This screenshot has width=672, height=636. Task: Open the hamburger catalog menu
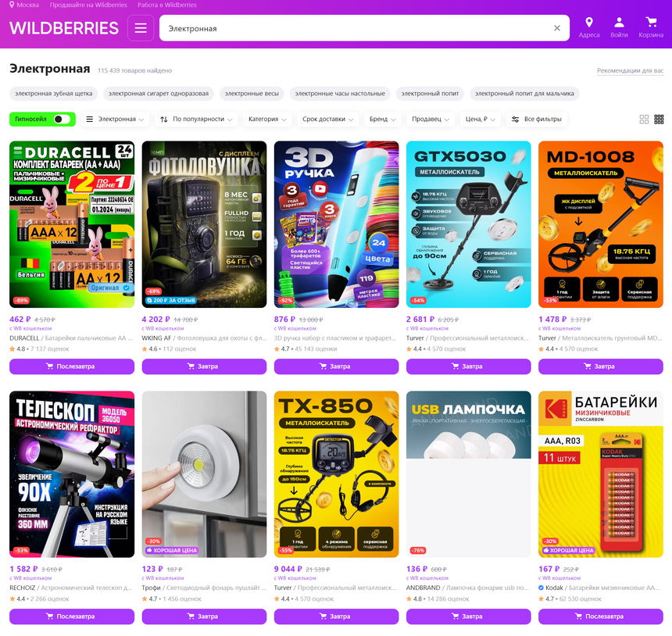pos(141,28)
